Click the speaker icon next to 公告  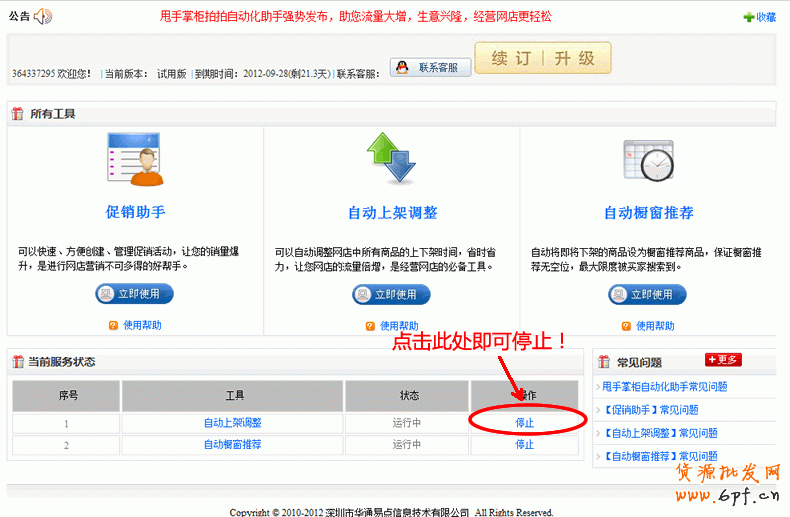[42, 17]
